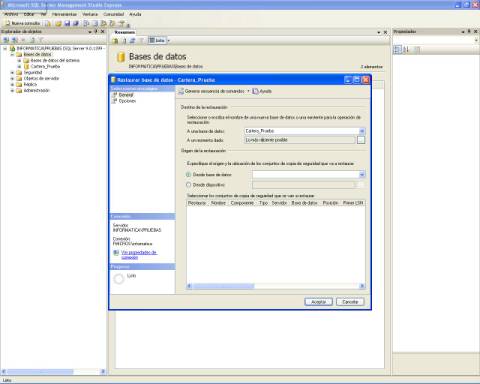Click the Servidor column header
The height and width of the screenshot is (384, 480).
point(279,203)
